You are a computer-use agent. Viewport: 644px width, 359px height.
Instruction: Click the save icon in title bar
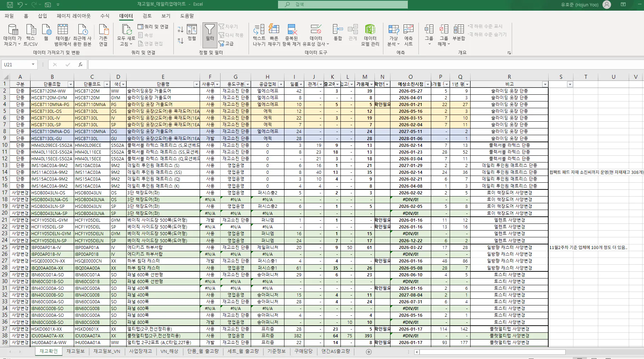(x=10, y=5)
